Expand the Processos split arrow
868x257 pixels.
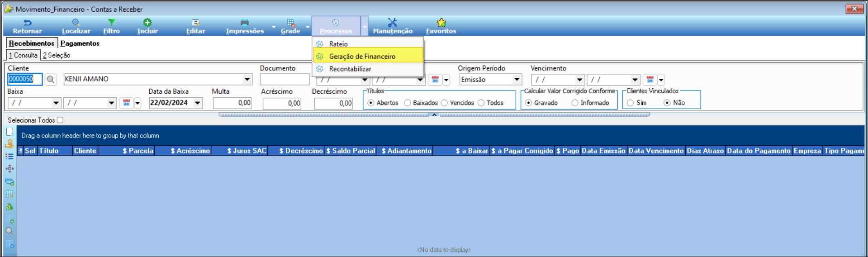pyautogui.click(x=365, y=26)
